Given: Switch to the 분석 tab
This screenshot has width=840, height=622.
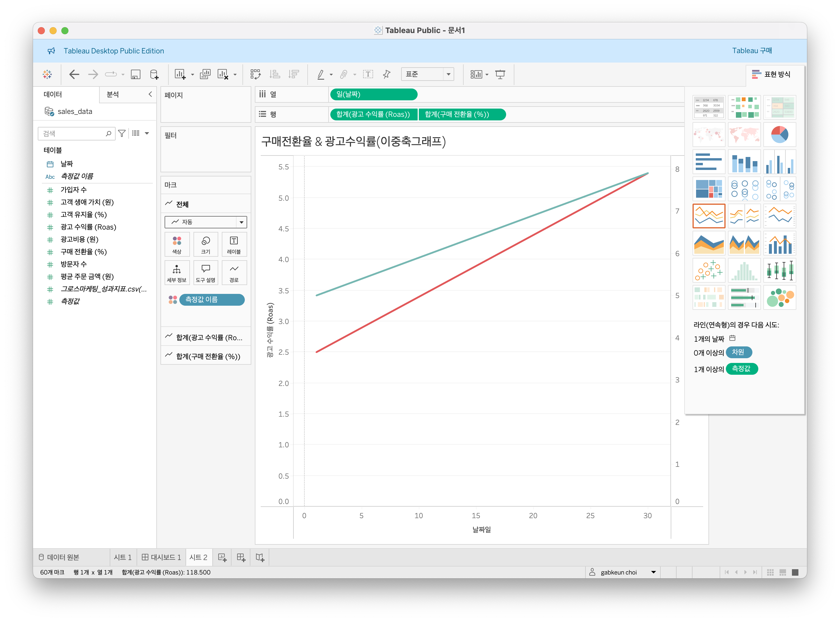Looking at the screenshot, I should click(113, 94).
